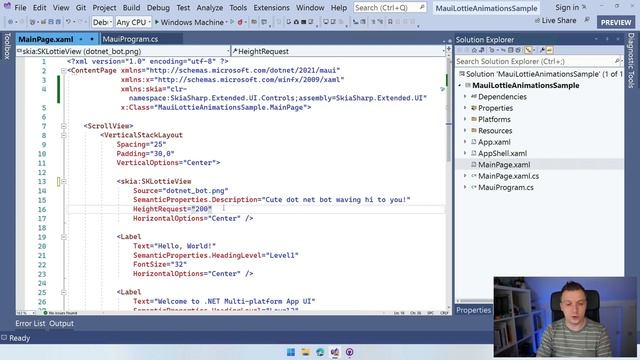
Task: Expand the Platforms folder
Action: point(465,119)
